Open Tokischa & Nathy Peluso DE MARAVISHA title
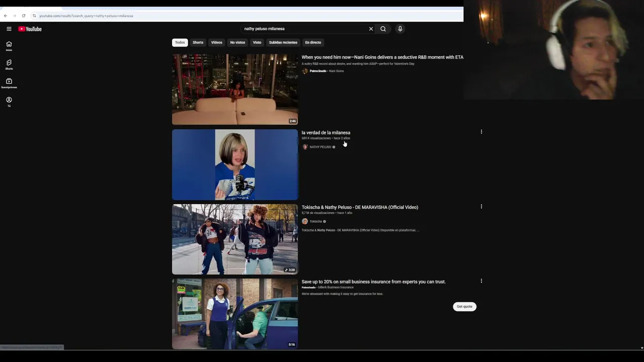The image size is (644, 362). (x=360, y=207)
